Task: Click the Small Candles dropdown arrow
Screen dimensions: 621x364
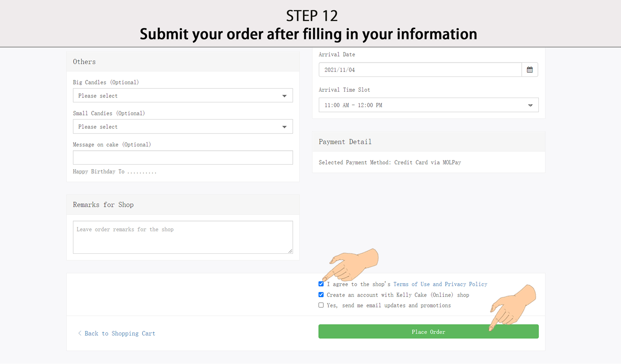Action: 284,127
